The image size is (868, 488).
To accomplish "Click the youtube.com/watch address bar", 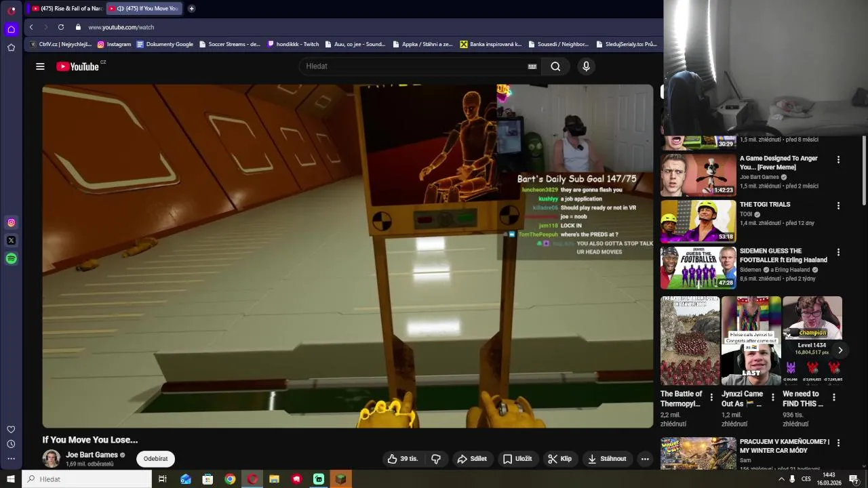I will point(121,27).
